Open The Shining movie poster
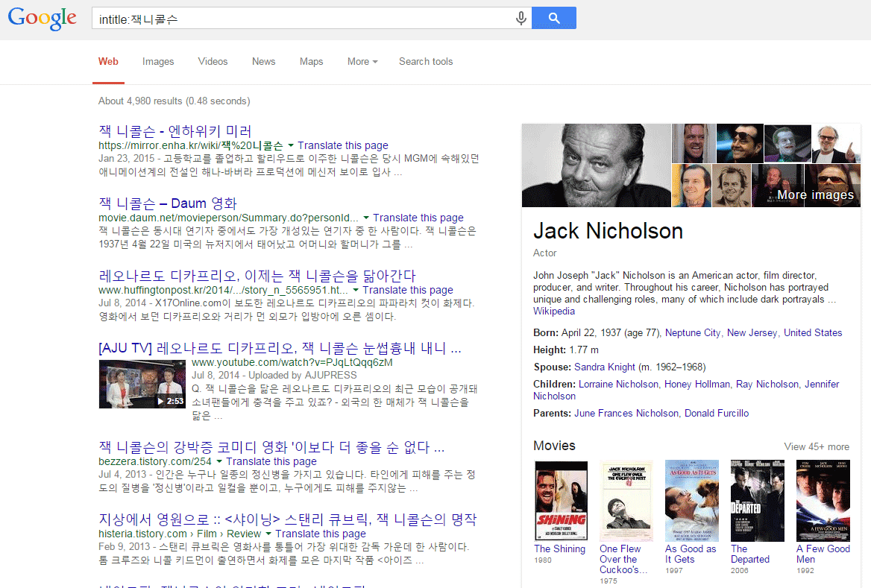 (561, 501)
